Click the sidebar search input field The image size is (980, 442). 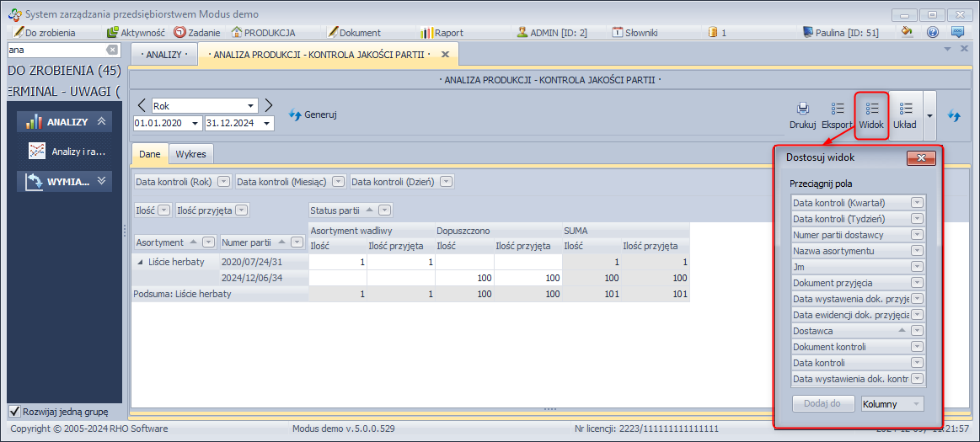55,51
